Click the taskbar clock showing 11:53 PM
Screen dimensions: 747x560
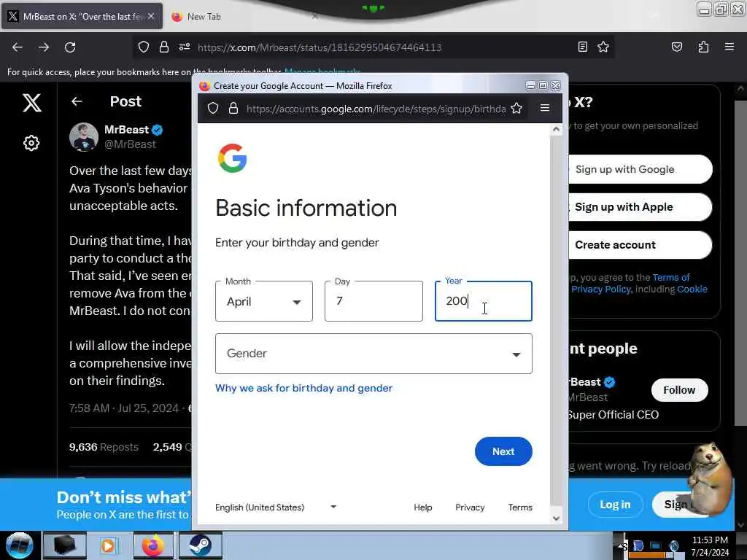tap(710, 540)
